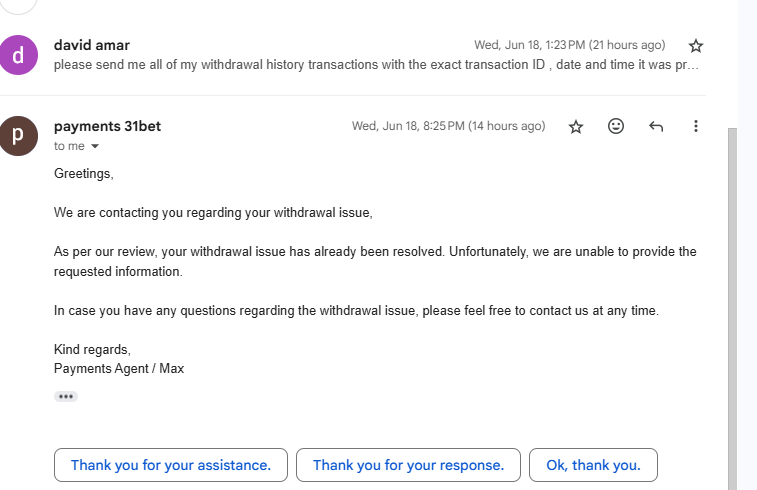Click the payments 31bet brown avatar
757x490 pixels.
click(18, 136)
